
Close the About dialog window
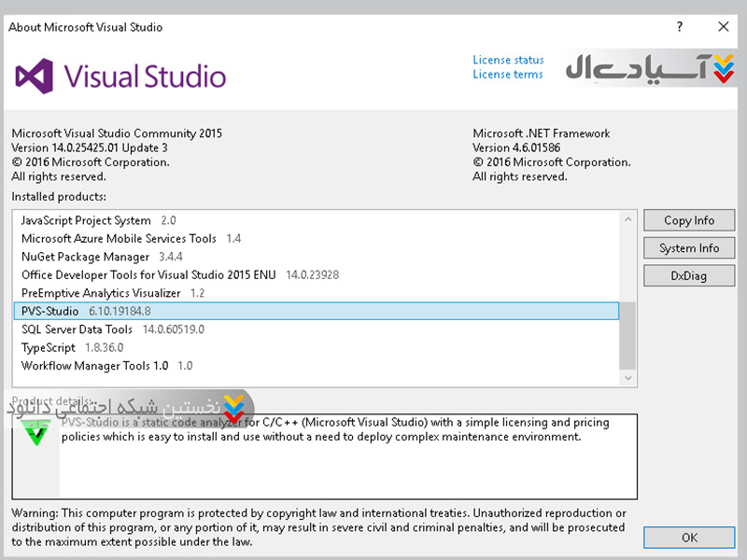(x=724, y=27)
